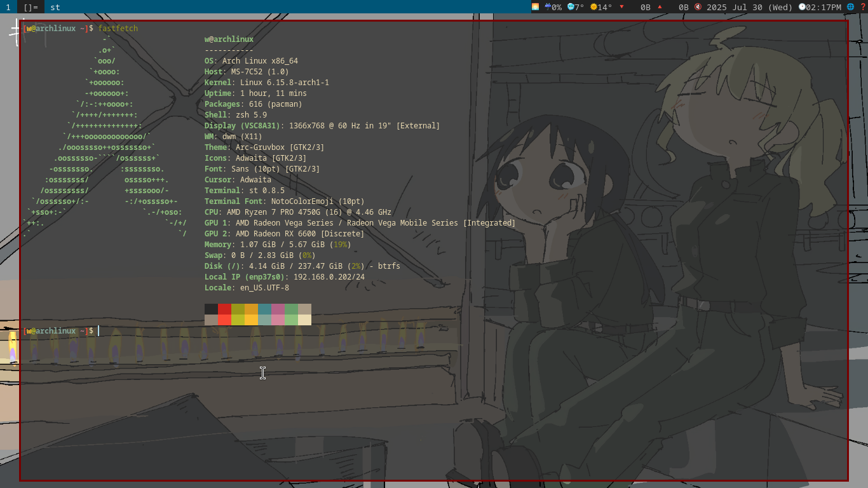Click the fastfetch command text
The width and height of the screenshot is (868, 488).
tap(118, 29)
